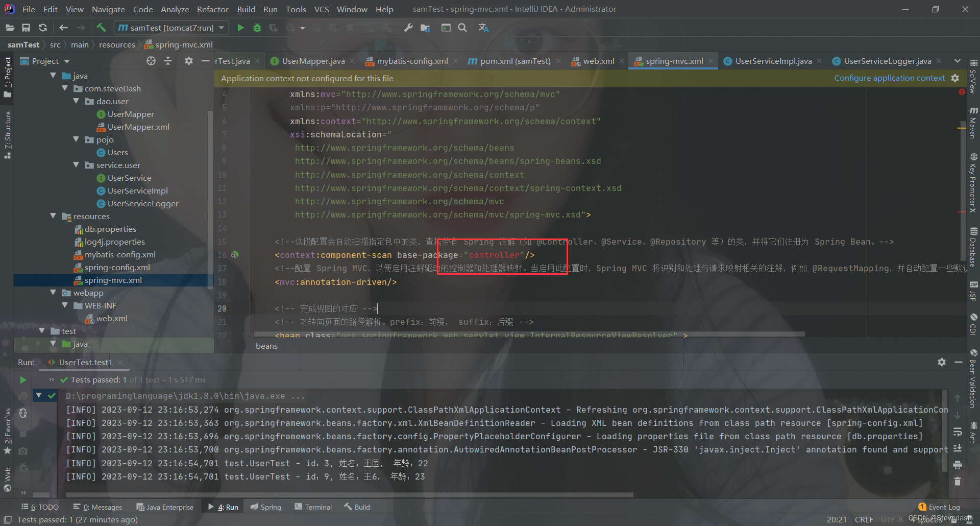Click CRLF line separator in status bar
The image size is (980, 526).
click(x=864, y=519)
